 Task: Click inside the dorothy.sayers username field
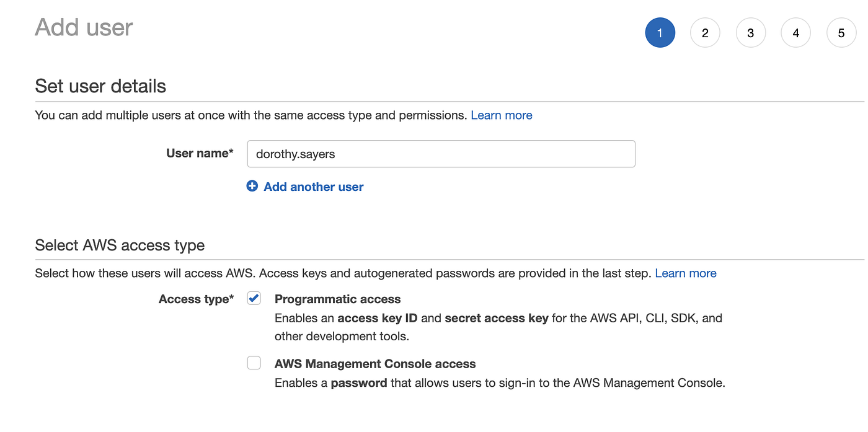[440, 154]
